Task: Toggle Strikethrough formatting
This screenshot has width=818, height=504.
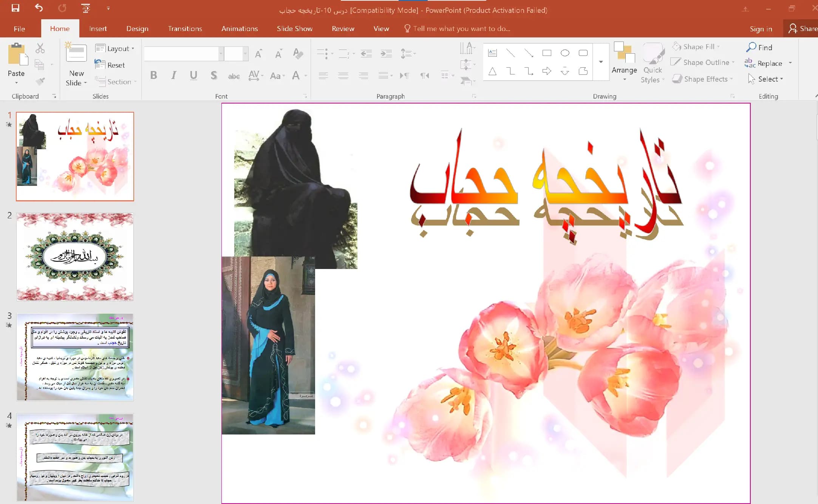Action: click(234, 76)
